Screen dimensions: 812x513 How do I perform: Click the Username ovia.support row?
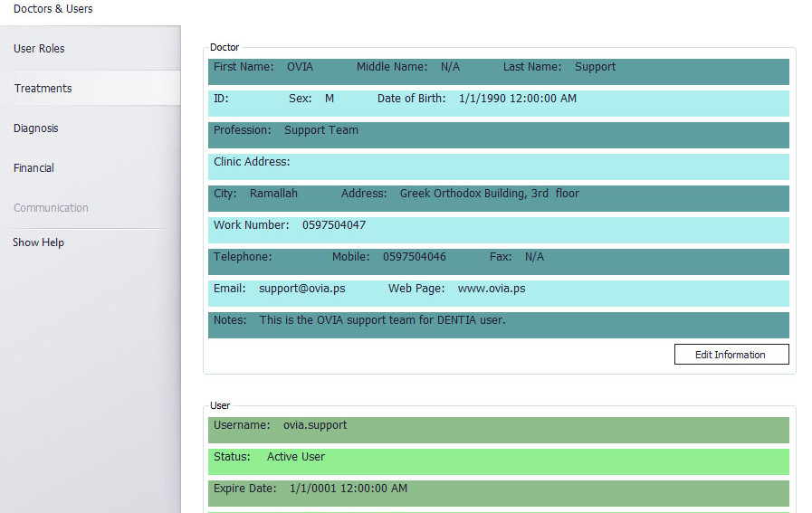(498, 426)
